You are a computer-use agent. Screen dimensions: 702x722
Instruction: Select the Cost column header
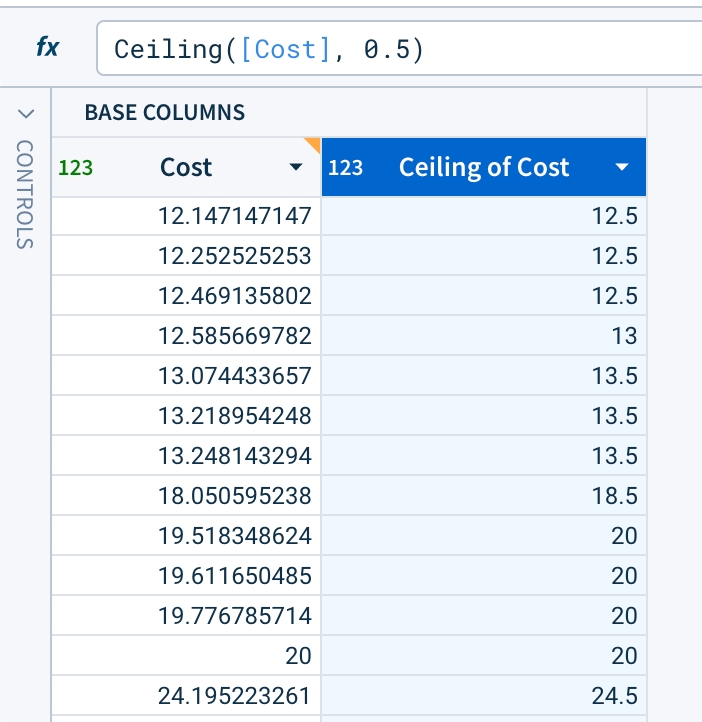(x=186, y=168)
